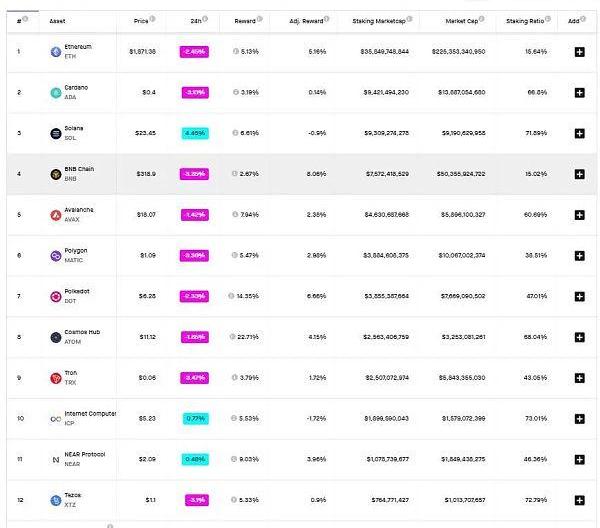Sort by Staking Marketcap column header
Image resolution: width=600 pixels, height=528 pixels.
coord(377,20)
